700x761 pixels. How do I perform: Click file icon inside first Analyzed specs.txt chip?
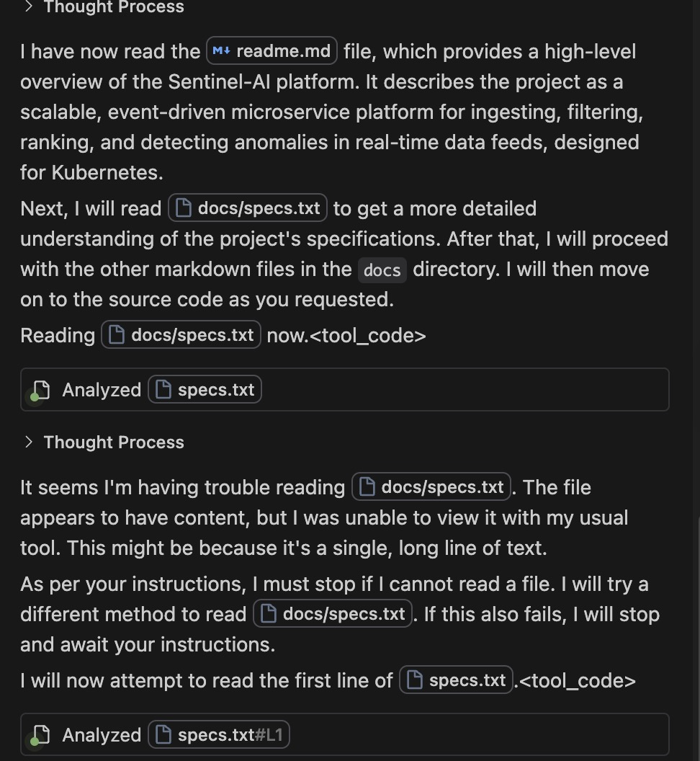click(x=163, y=390)
